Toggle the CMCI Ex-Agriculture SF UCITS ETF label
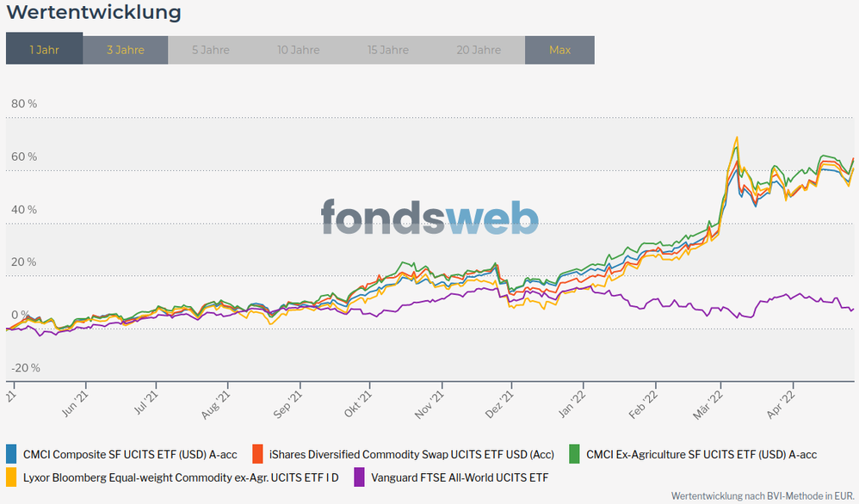Viewport: 859px width, 504px height. tap(701, 454)
